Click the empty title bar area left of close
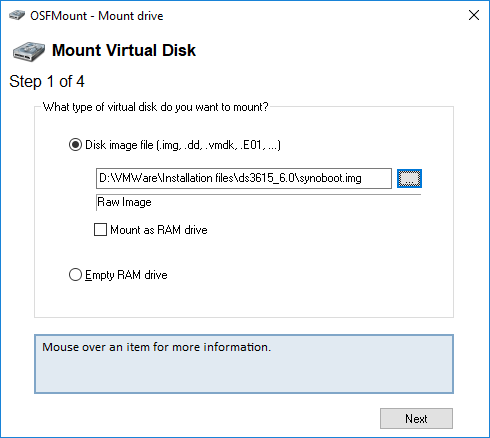Image resolution: width=490 pixels, height=438 pixels. (x=313, y=15)
